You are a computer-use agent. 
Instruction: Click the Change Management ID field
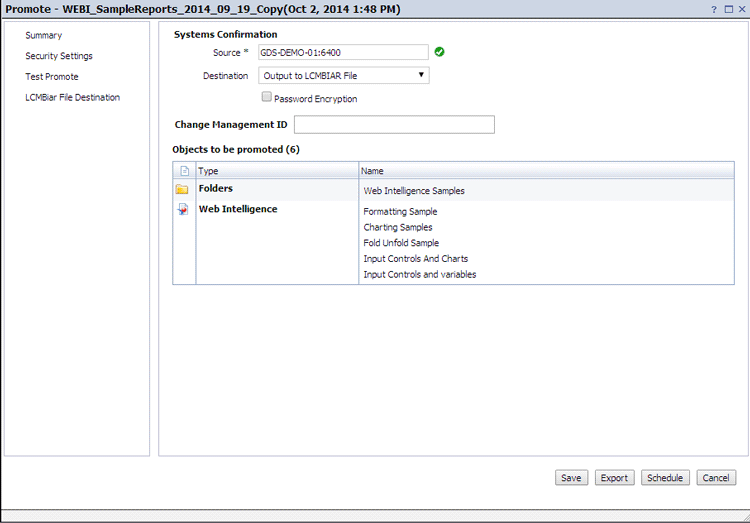click(x=394, y=124)
